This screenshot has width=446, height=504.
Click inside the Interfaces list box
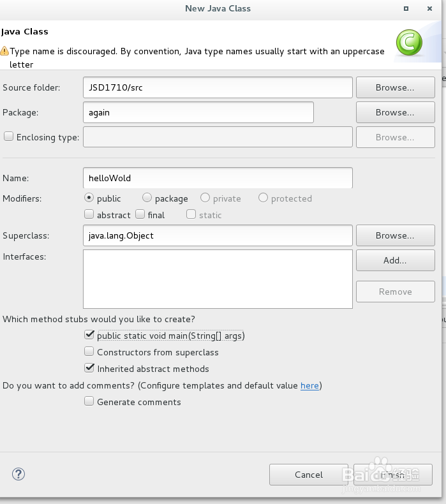click(218, 279)
